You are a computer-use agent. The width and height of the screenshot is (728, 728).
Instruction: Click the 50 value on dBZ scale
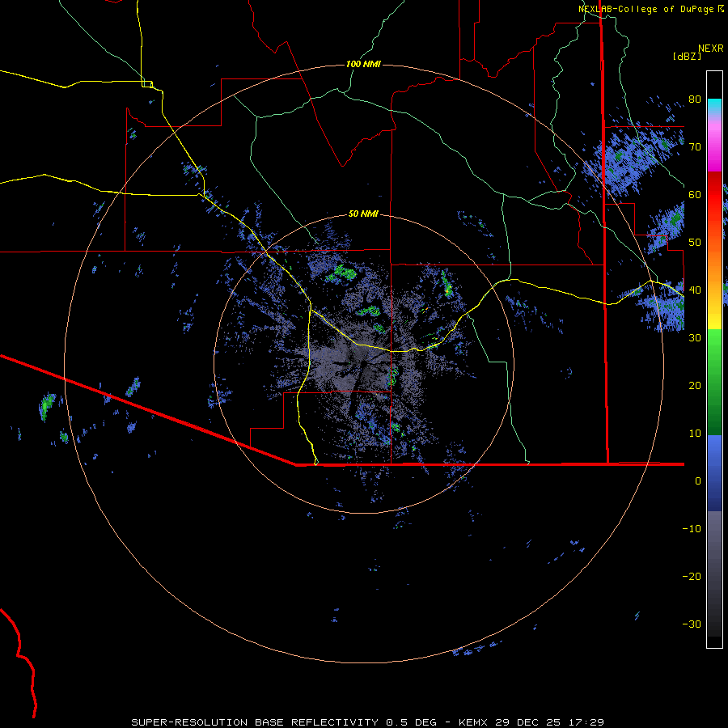click(x=695, y=243)
